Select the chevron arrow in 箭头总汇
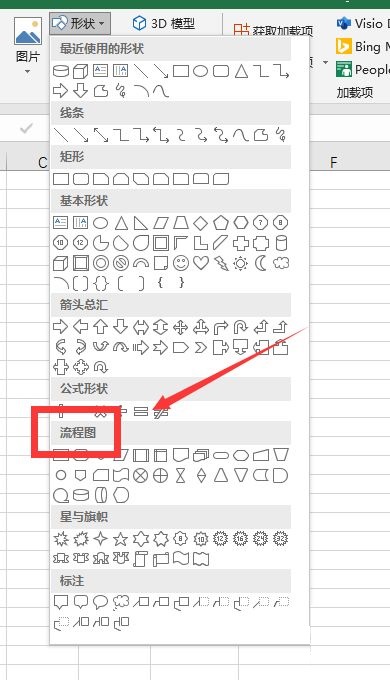Viewport: 390px width, 680px height. click(200, 347)
